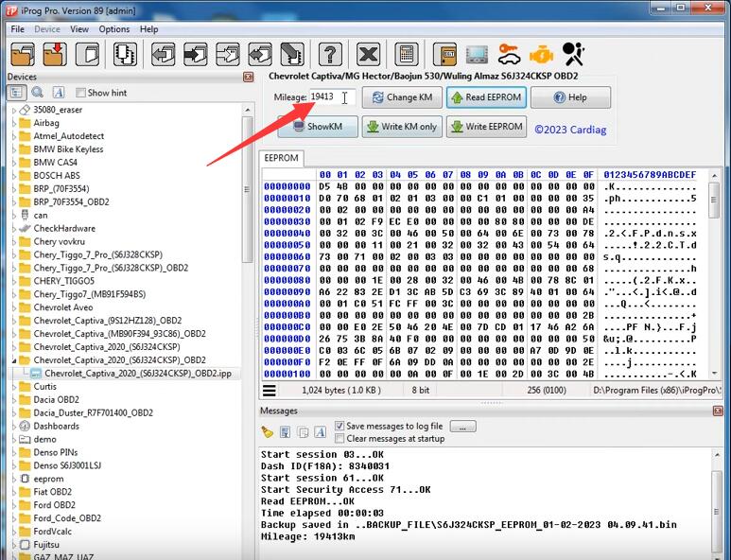Open the car key immobilizer icon
The image size is (731, 560).
[x=509, y=54]
